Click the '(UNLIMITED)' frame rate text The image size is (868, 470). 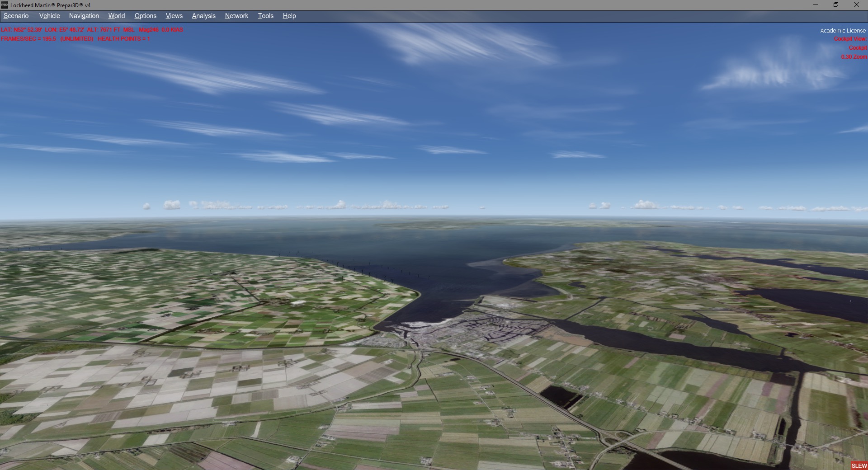point(77,39)
